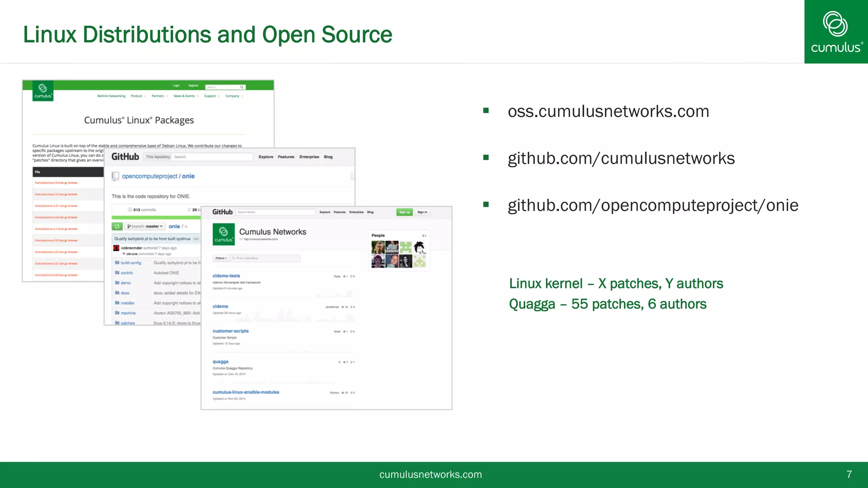The image size is (868, 488).
Task: Open the quagga repository link
Action: click(x=220, y=362)
